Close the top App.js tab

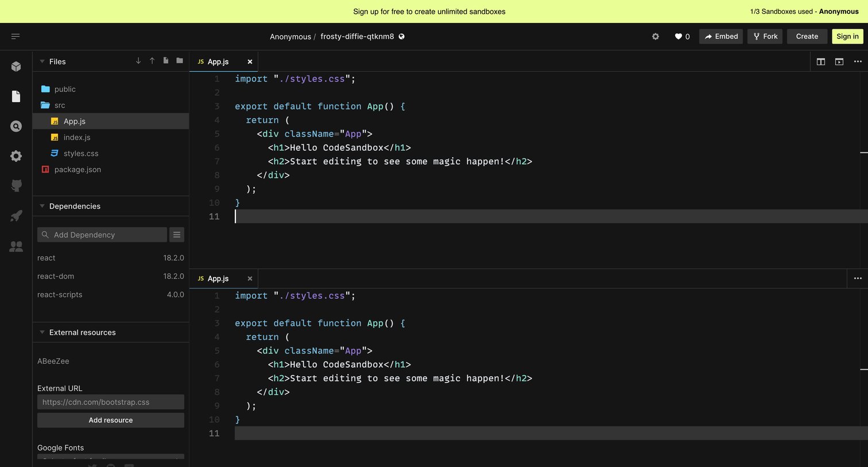[250, 61]
